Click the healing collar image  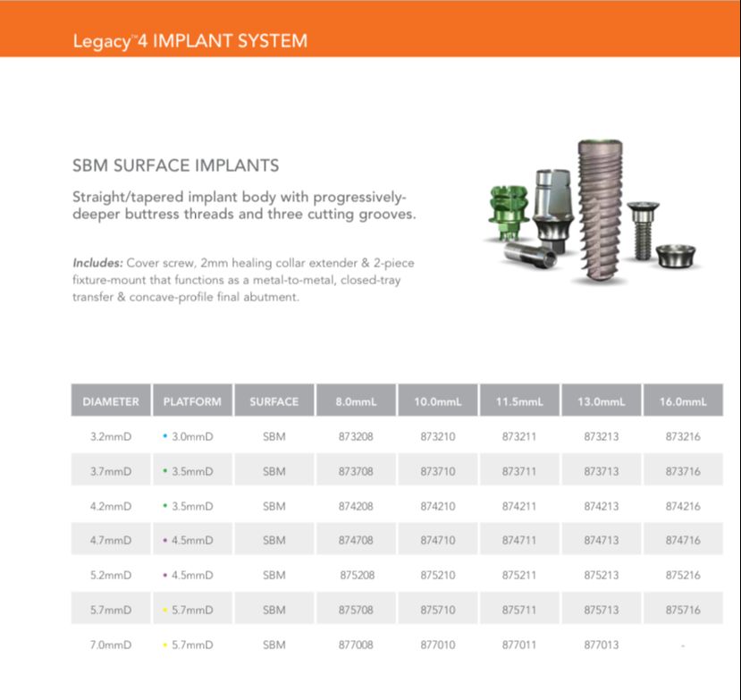pyautogui.click(x=676, y=256)
